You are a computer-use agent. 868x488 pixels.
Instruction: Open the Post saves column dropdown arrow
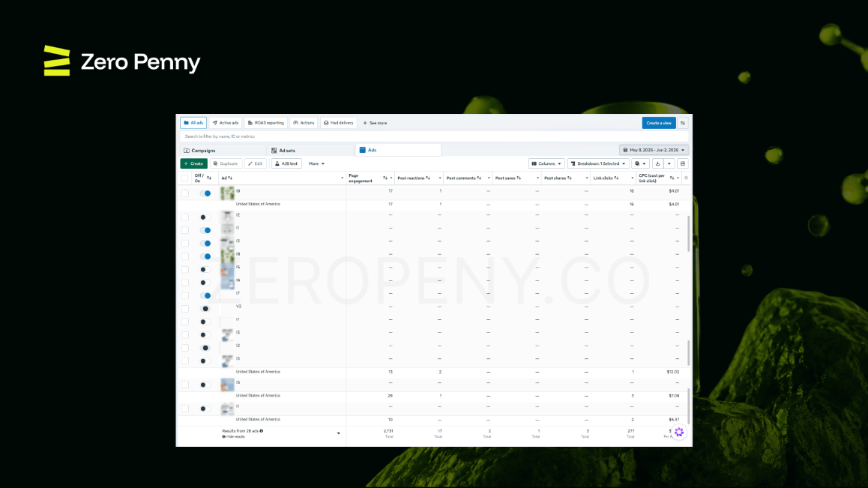[x=537, y=178]
